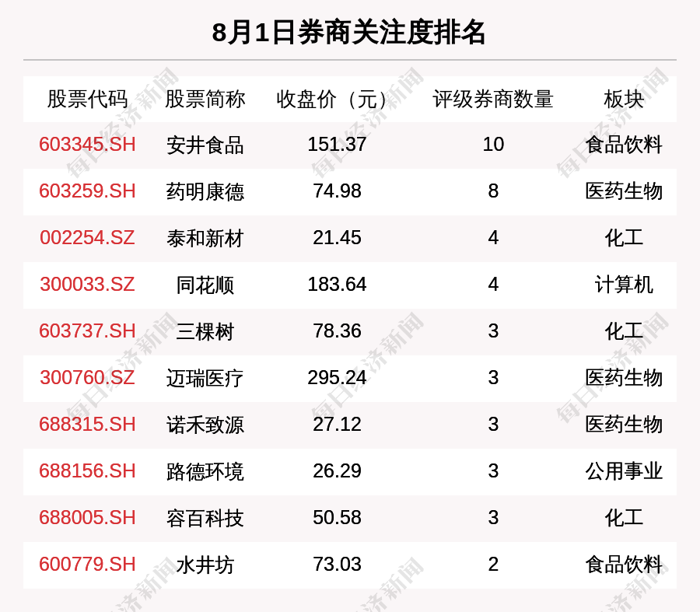Select stock name 泰和新材
The width and height of the screenshot is (700, 612).
point(205,239)
